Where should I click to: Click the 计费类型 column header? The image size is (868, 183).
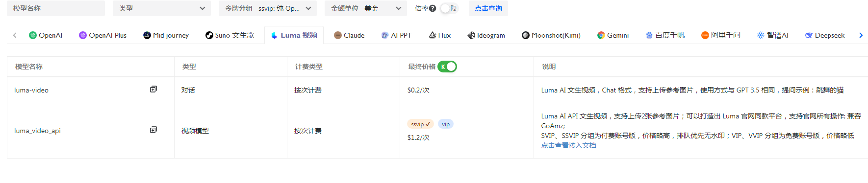(x=343, y=67)
